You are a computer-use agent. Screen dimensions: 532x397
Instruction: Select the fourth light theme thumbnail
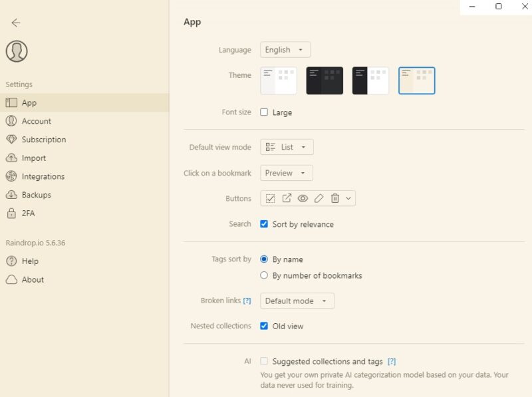coord(416,80)
